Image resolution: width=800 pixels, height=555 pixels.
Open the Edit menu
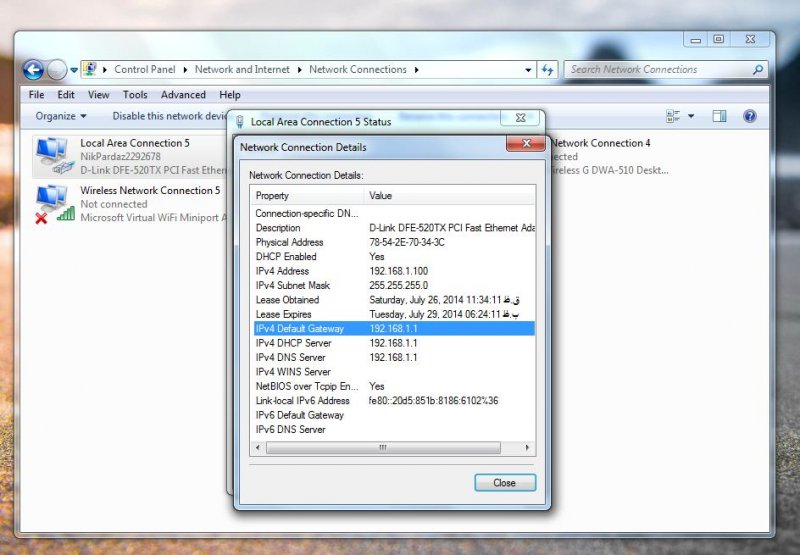coord(66,95)
